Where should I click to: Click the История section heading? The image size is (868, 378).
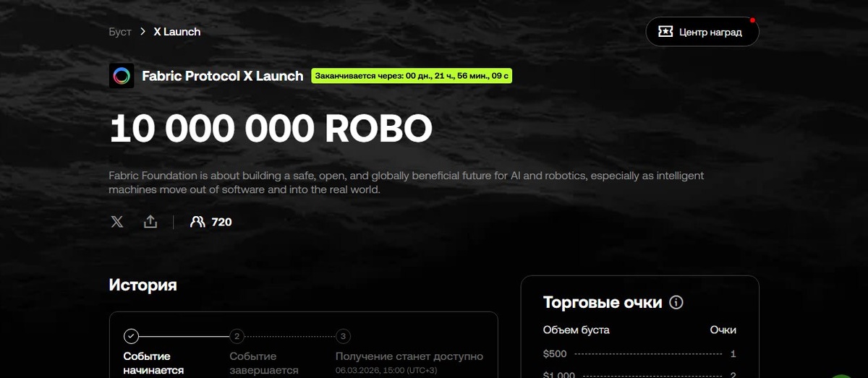point(143,285)
